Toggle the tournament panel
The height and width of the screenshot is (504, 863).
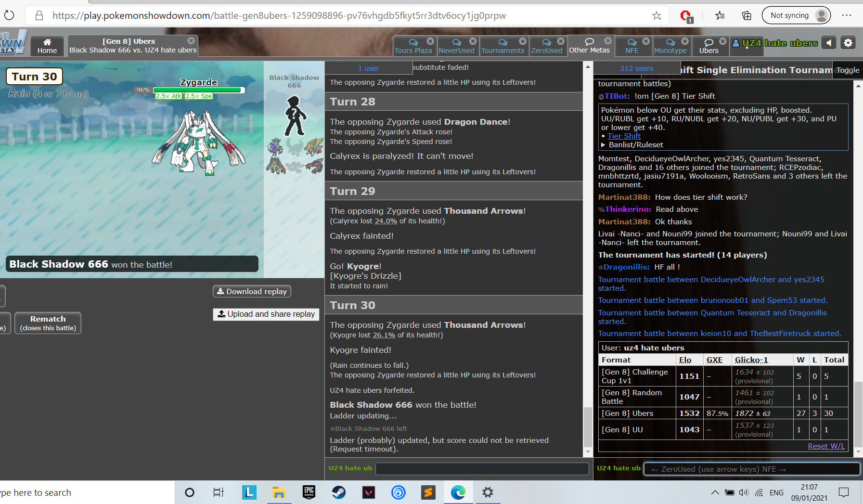[848, 70]
